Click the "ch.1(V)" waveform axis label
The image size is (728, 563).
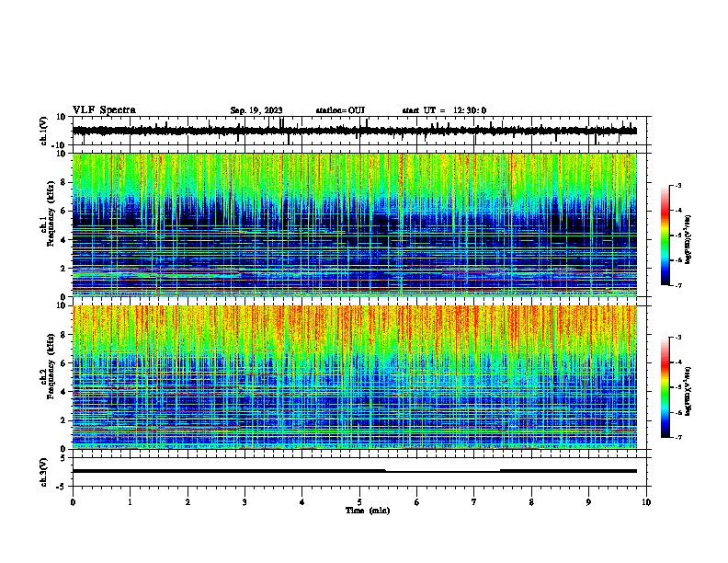tap(44, 131)
